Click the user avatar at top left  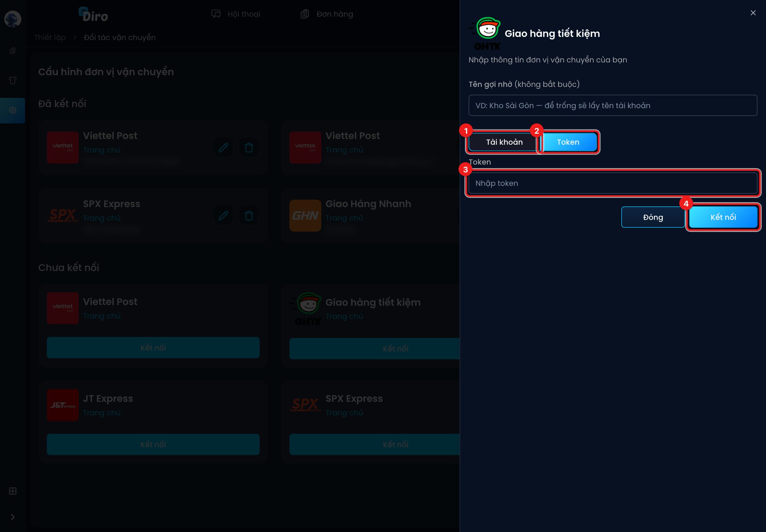[x=13, y=19]
